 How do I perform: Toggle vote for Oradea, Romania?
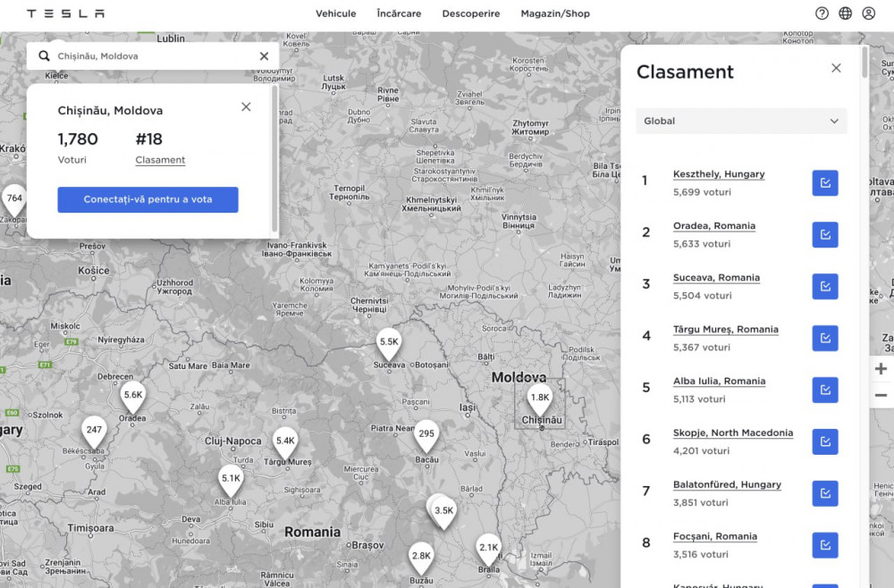(824, 235)
